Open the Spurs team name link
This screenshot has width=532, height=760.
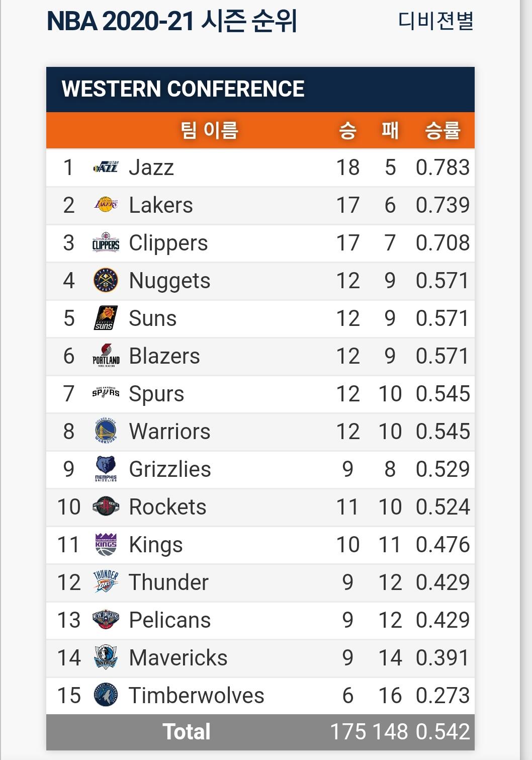click(156, 394)
